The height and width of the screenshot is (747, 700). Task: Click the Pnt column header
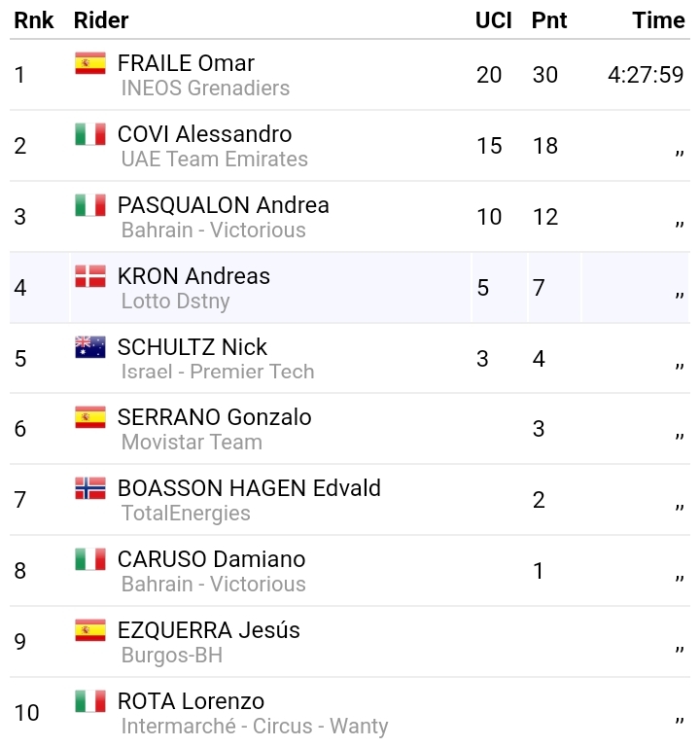click(x=549, y=20)
